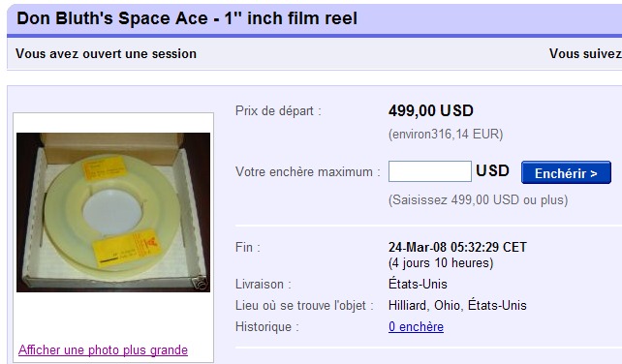Open Afficher une photo plus grande link
This screenshot has width=622, height=364.
(103, 350)
